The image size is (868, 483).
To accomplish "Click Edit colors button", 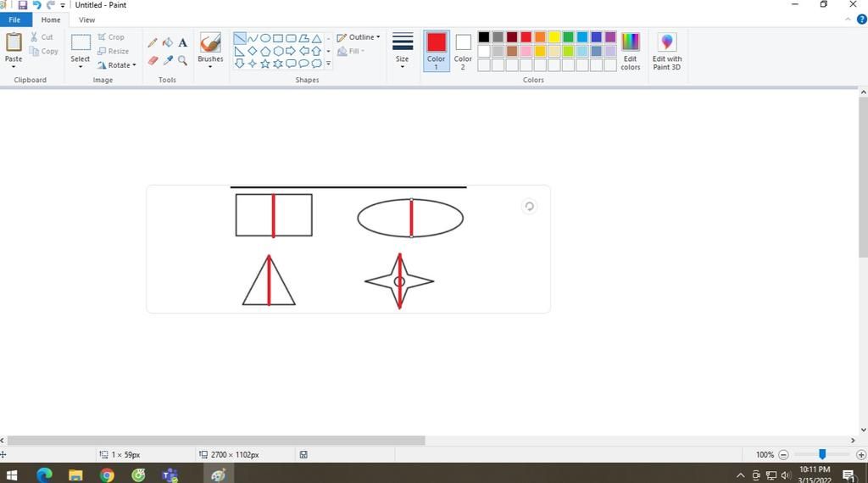I will tap(630, 51).
